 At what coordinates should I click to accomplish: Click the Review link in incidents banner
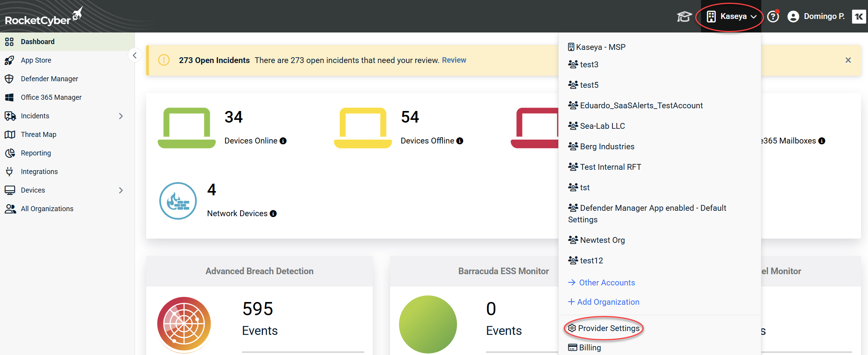tap(454, 60)
